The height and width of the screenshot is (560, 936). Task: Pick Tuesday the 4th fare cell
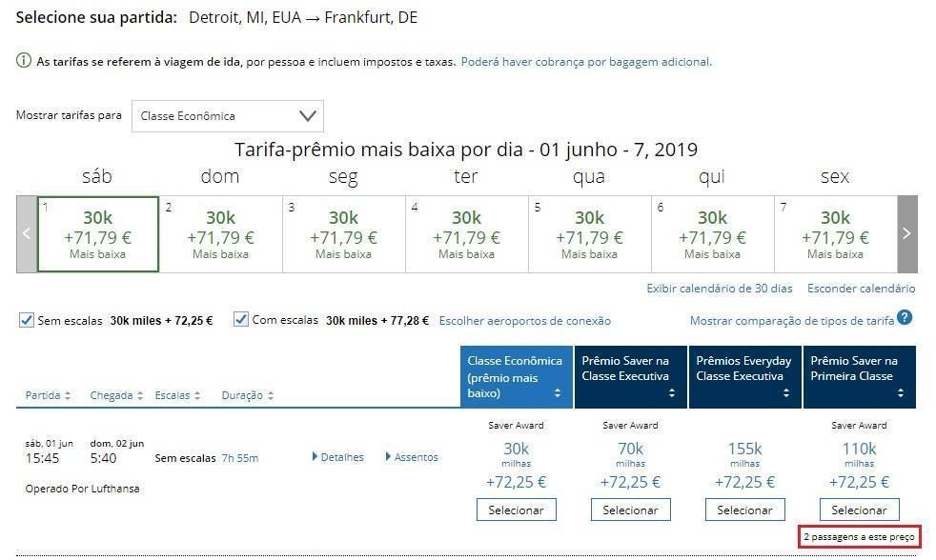point(467,234)
